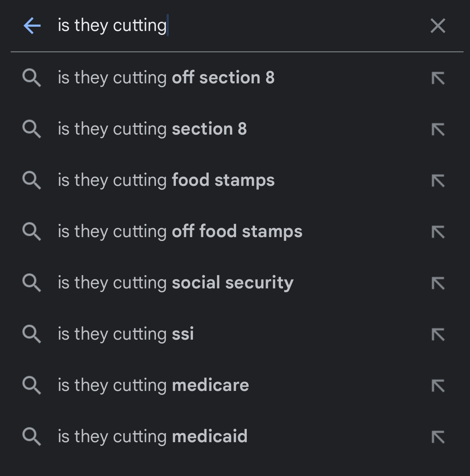Viewport: 470px width, 476px height.
Task: Pick the 'is they cutting food stamps' suggestion
Action: pyautogui.click(x=166, y=180)
